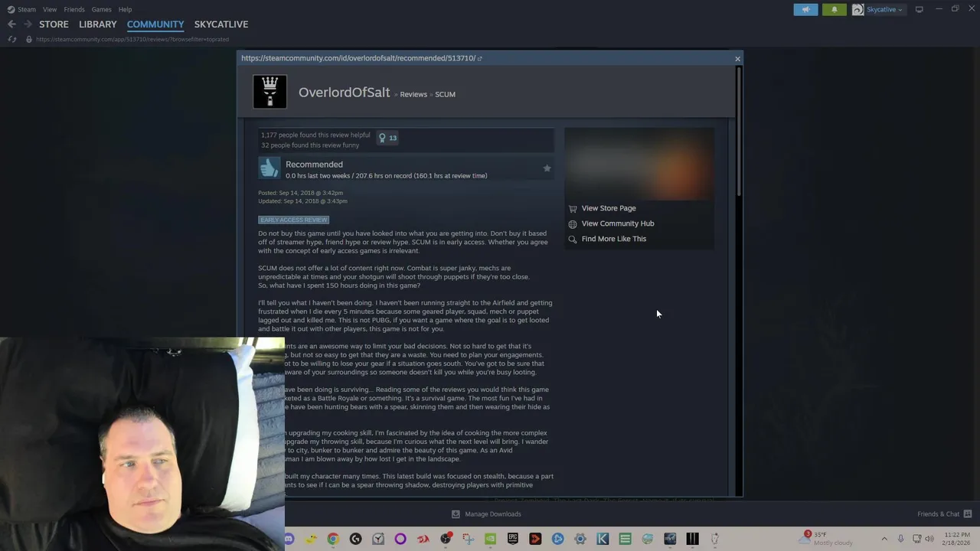Open the Games menu
980x551 pixels.
click(101, 9)
